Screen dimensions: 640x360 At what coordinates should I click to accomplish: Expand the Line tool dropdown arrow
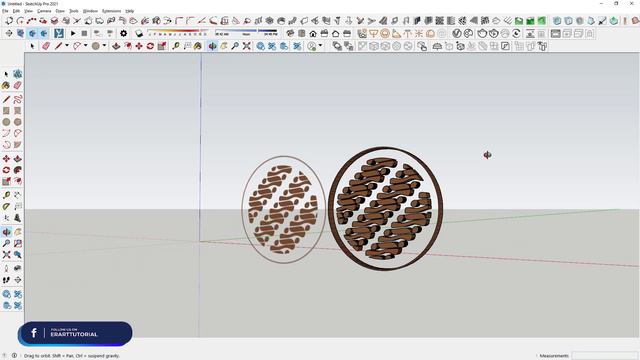(67, 46)
